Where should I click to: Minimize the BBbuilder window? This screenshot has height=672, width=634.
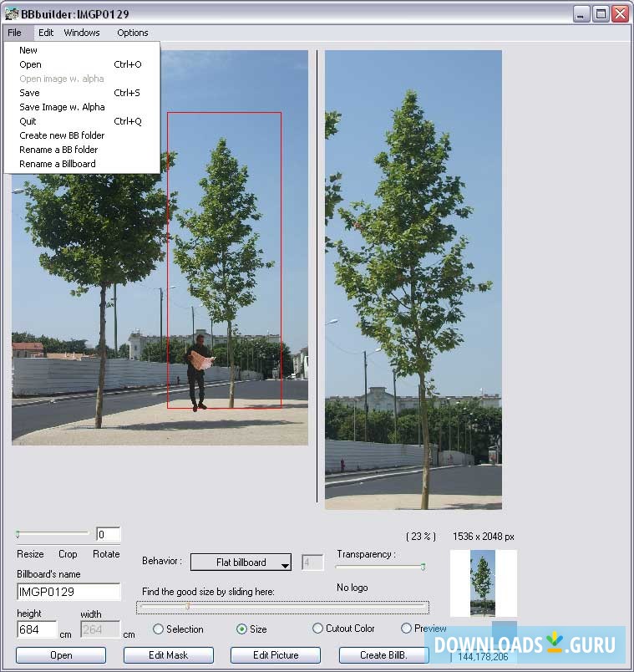[581, 14]
